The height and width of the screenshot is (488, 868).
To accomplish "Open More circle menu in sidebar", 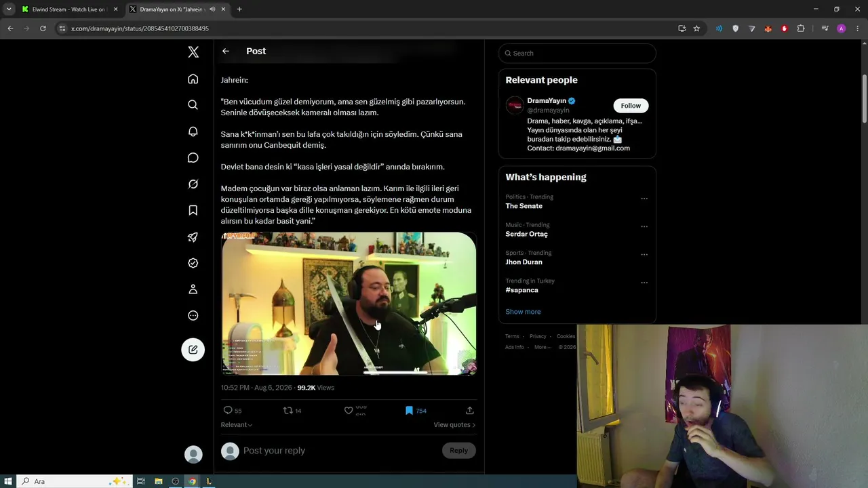I will tap(193, 316).
